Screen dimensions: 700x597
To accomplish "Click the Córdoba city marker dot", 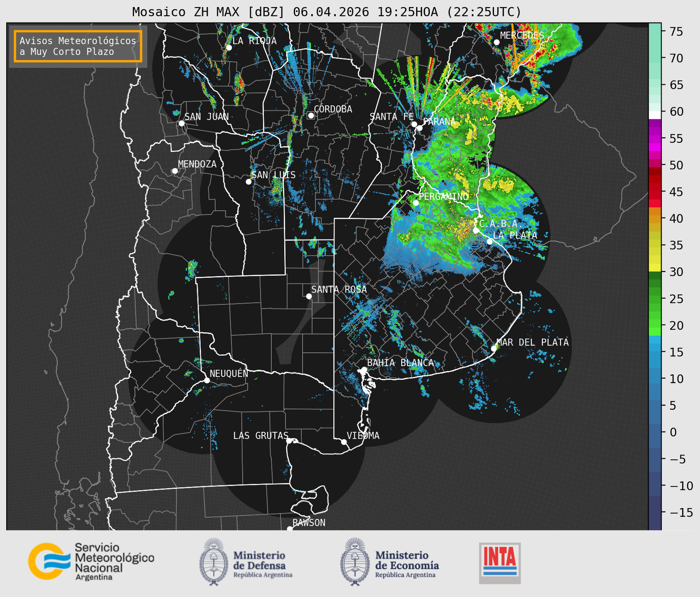I will coord(311,115).
